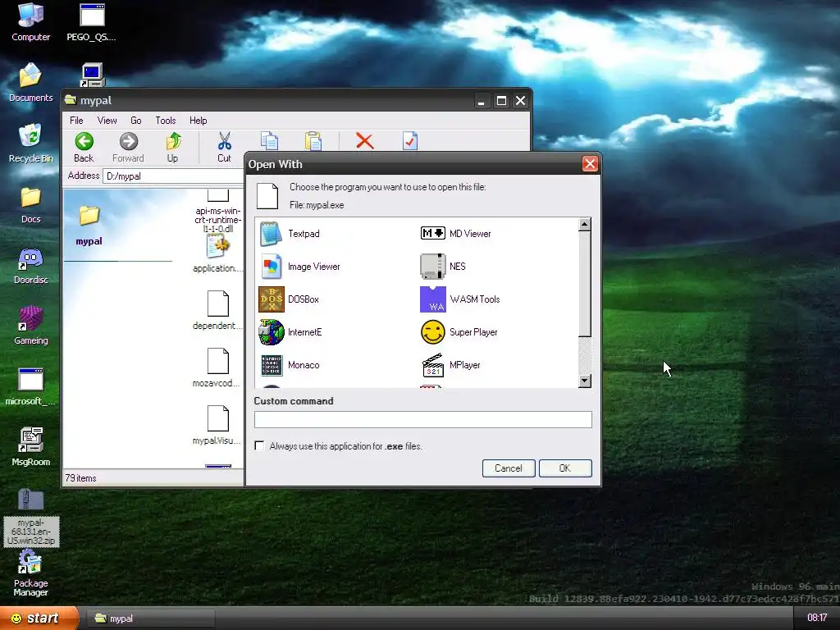Select InternetE globe icon

point(271,331)
